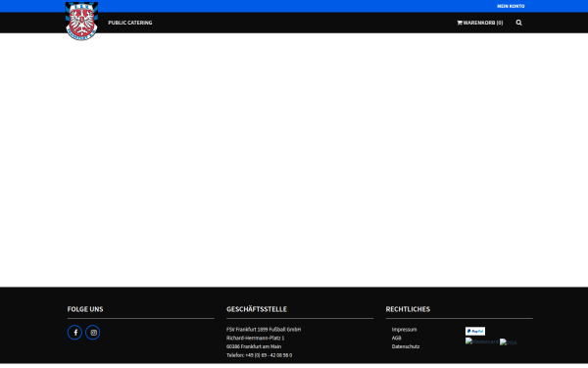Click the Mastercard payment image
The width and height of the screenshot is (588, 368).
481,341
